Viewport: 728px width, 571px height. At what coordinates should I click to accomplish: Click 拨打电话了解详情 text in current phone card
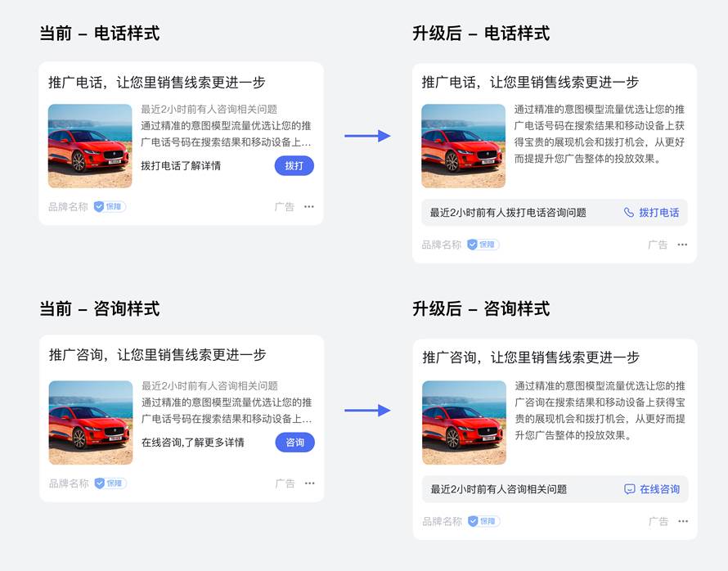pos(181,166)
